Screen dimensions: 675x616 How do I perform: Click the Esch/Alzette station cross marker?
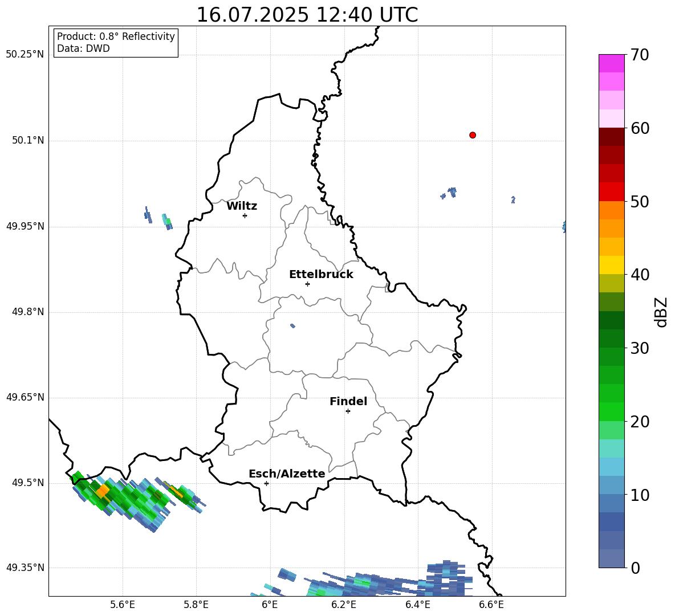click(x=266, y=483)
